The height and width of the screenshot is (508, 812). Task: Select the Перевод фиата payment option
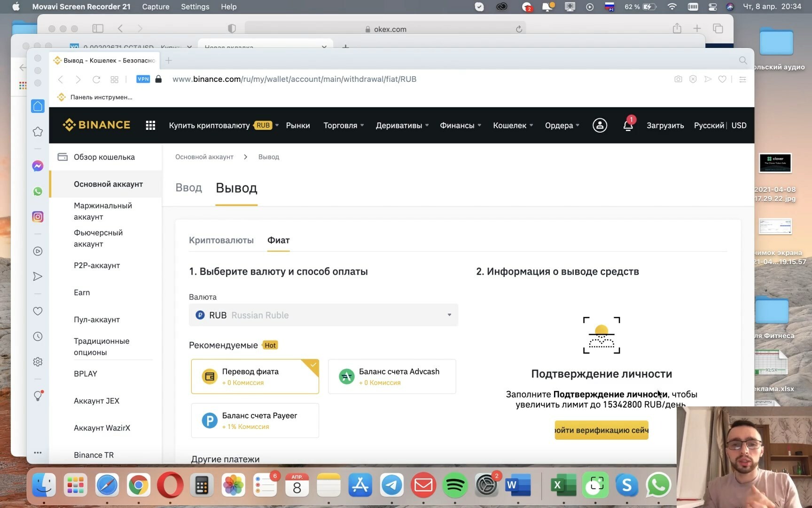coord(255,377)
